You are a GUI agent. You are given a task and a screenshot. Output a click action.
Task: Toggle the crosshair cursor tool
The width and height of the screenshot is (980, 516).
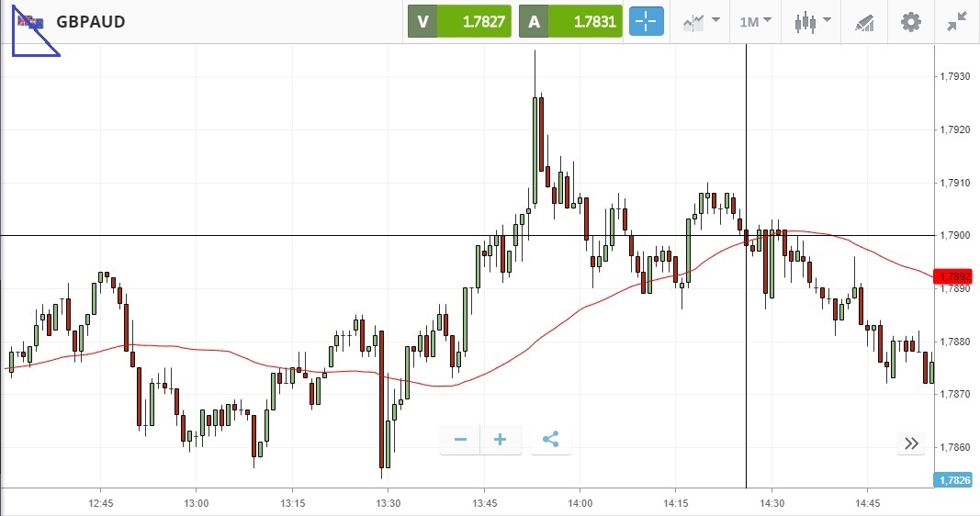tap(647, 21)
